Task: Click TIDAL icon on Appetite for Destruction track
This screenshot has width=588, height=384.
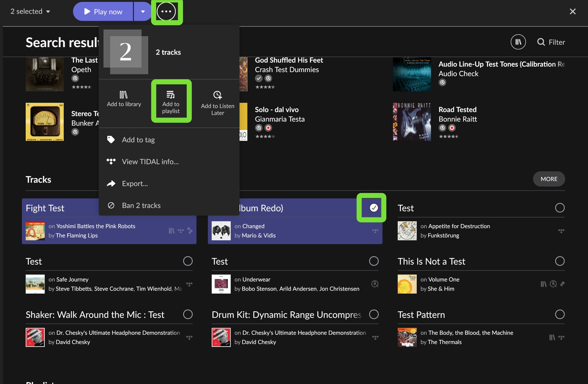Action: [561, 231]
